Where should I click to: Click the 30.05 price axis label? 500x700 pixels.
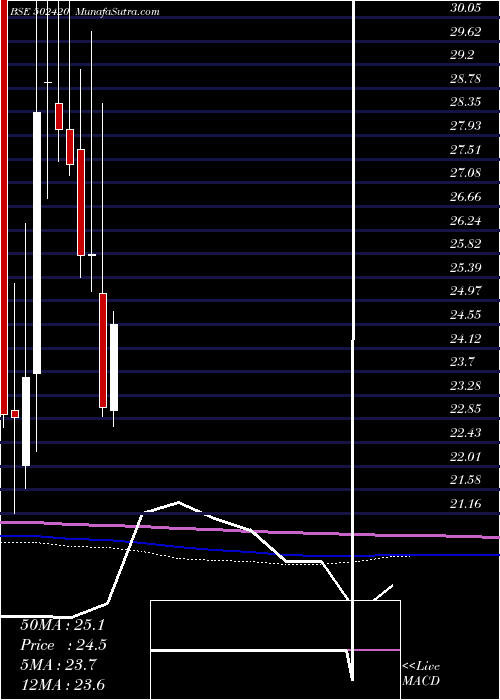pyautogui.click(x=465, y=8)
